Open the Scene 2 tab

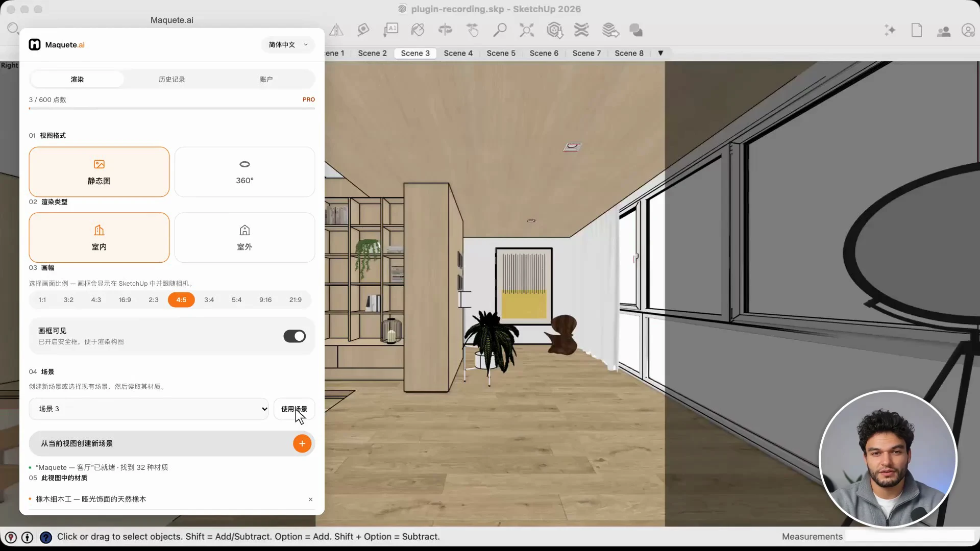pyautogui.click(x=372, y=53)
